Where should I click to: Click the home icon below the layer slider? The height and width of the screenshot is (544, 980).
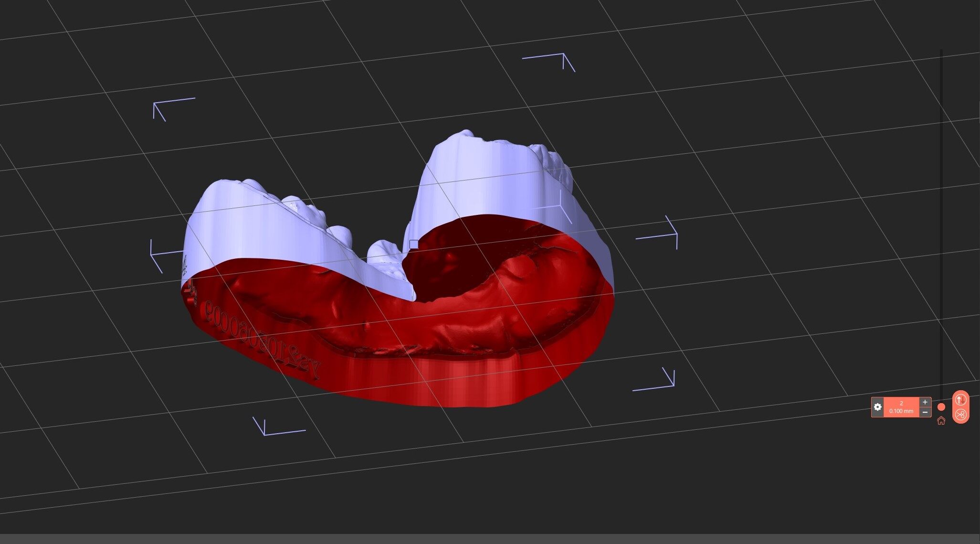941,421
